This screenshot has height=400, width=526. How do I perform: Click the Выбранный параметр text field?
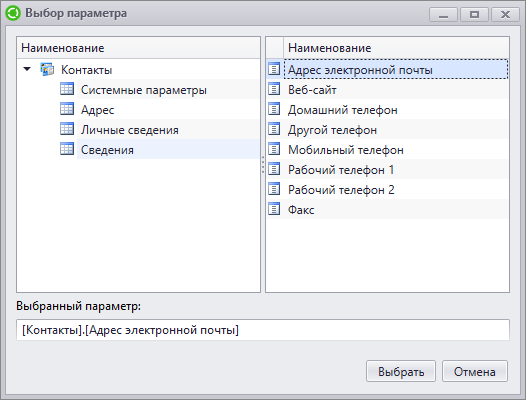coord(263,330)
